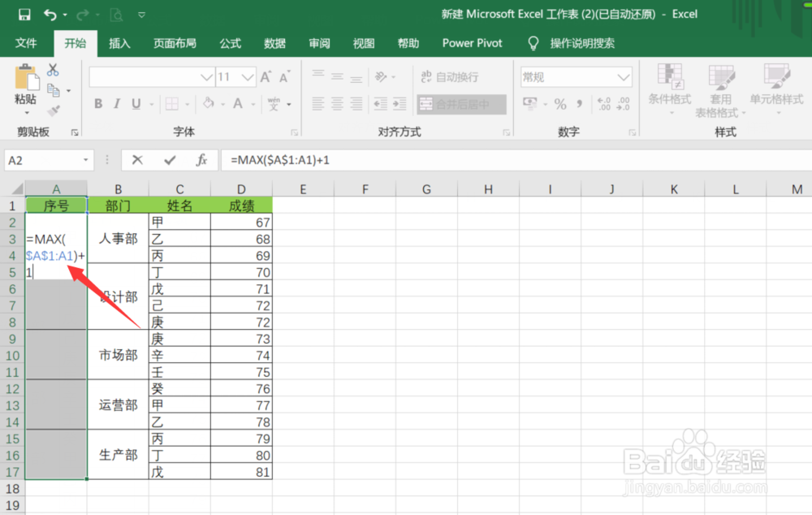Open the font size dropdown
Screen dimensions: 812x515
[246, 76]
